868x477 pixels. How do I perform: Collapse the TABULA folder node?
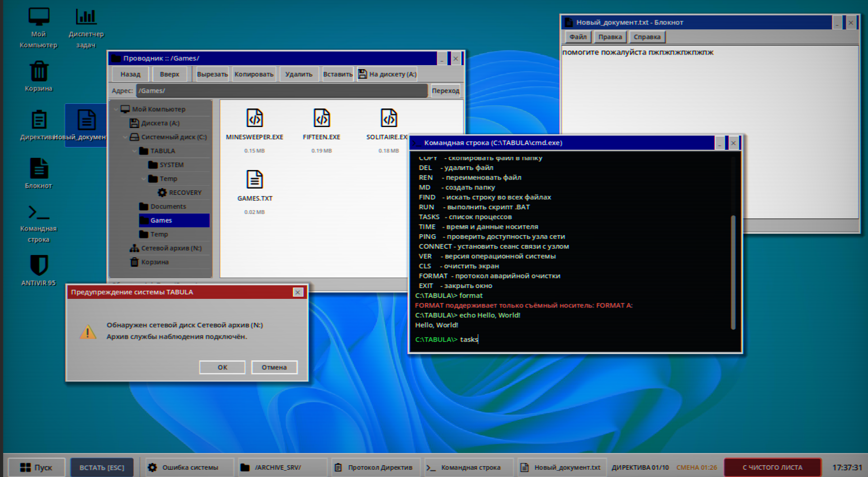coord(134,151)
